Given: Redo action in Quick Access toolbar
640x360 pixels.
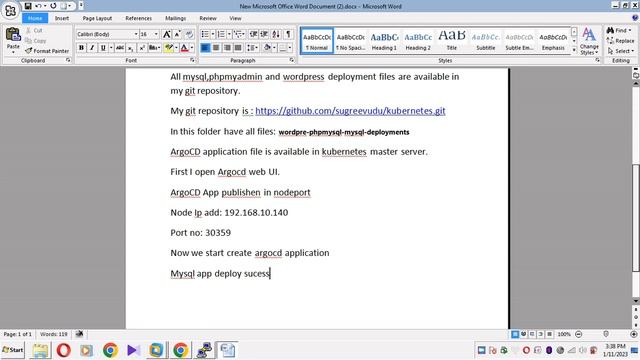Looking at the screenshot, I should [53, 6].
